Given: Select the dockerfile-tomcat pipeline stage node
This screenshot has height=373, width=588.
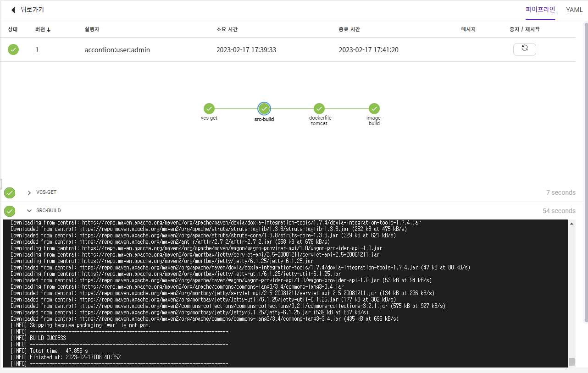Looking at the screenshot, I should coord(319,109).
